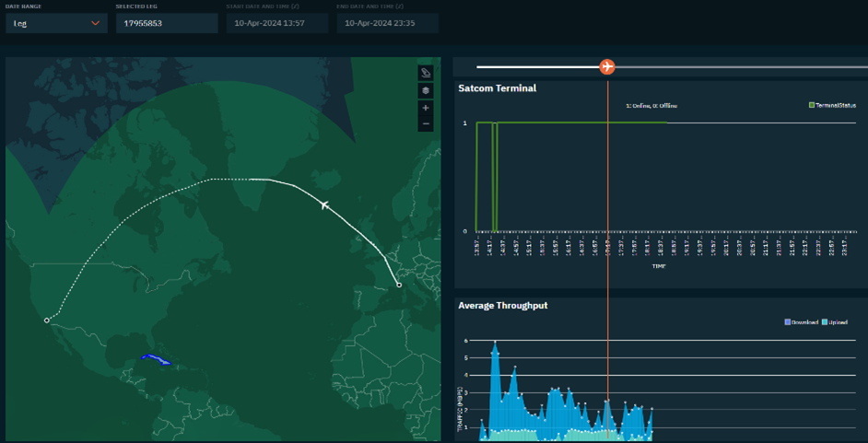The height and width of the screenshot is (443, 868).
Task: Click the destination marker on the US west coast
Action: pos(47,321)
